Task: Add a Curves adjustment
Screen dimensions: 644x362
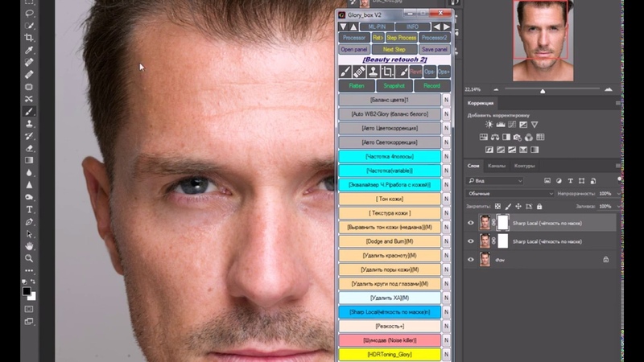Action: pyautogui.click(x=512, y=125)
